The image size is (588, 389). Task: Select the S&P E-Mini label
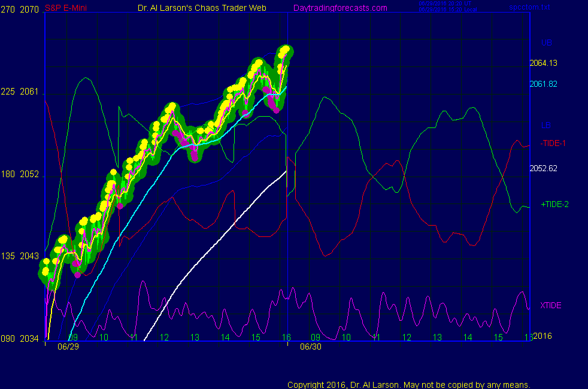click(23, 8)
